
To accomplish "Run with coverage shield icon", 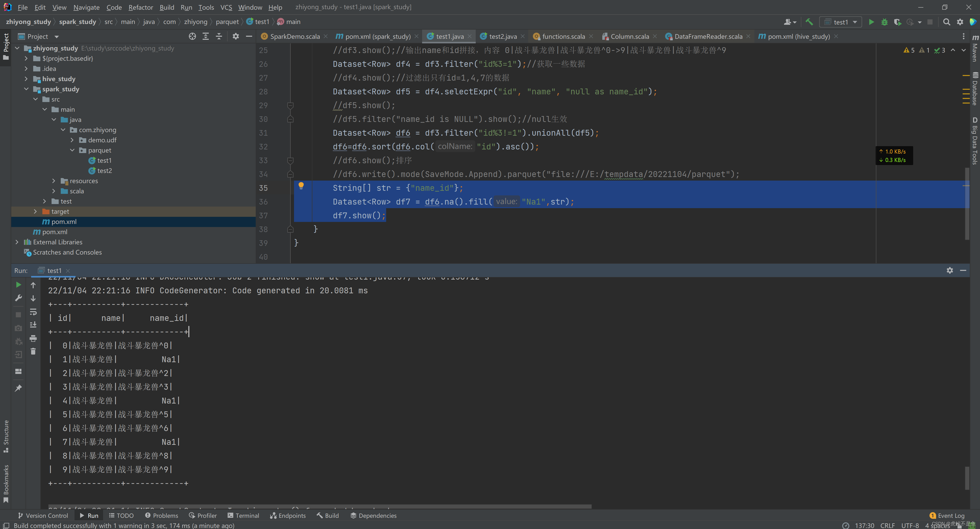I will (x=898, y=22).
